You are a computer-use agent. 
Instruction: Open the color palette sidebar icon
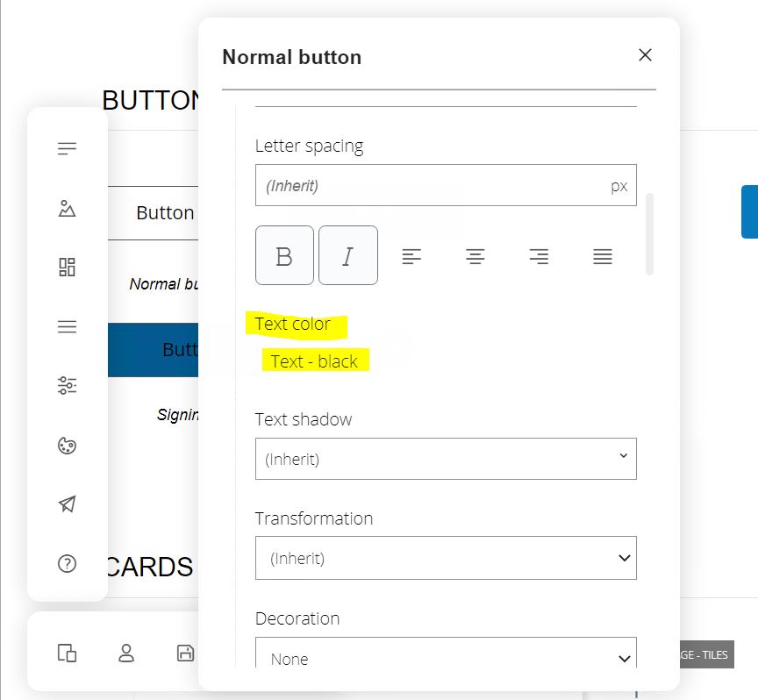67,446
